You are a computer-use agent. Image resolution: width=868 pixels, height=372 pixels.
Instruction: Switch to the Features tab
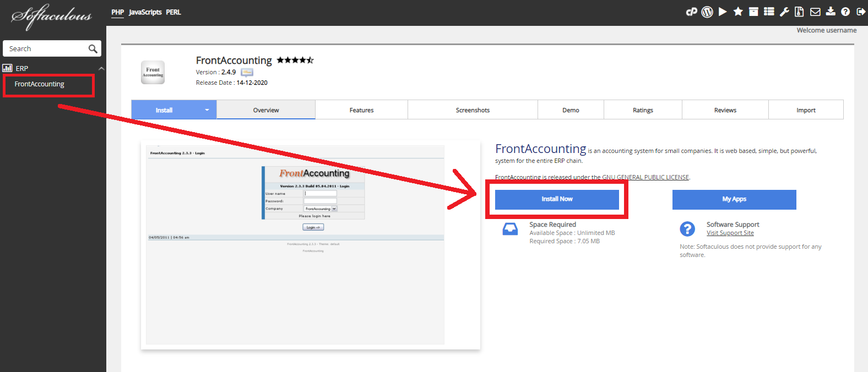click(361, 110)
